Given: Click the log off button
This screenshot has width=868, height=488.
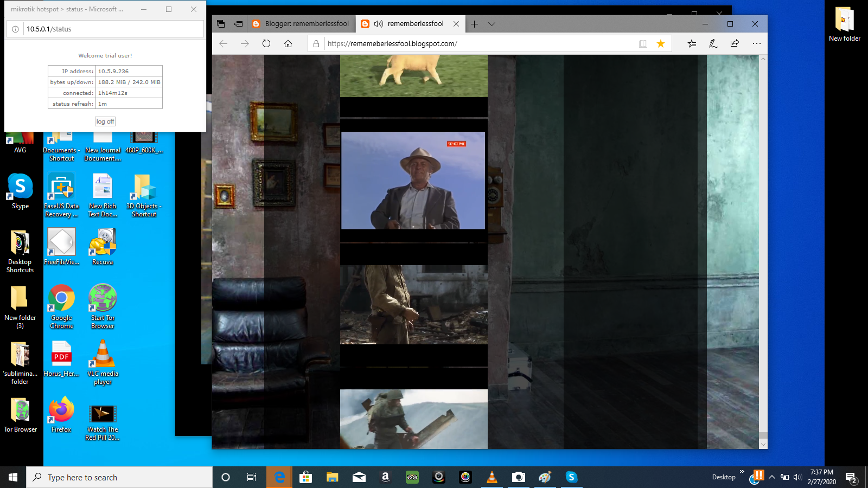Looking at the screenshot, I should [x=105, y=121].
